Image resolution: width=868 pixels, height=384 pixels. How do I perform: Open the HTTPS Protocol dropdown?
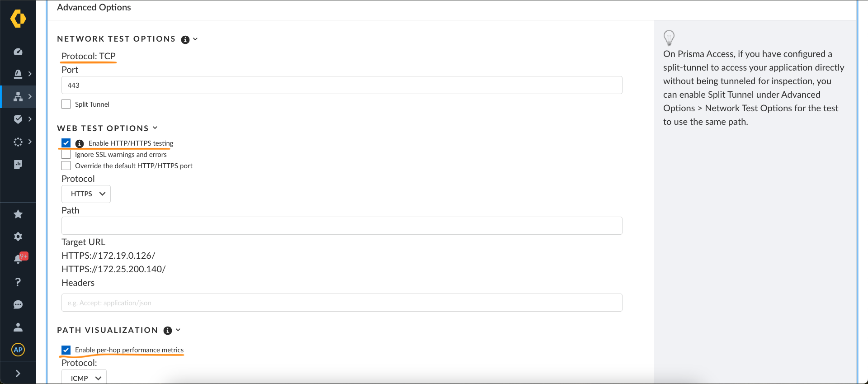pyautogui.click(x=86, y=194)
